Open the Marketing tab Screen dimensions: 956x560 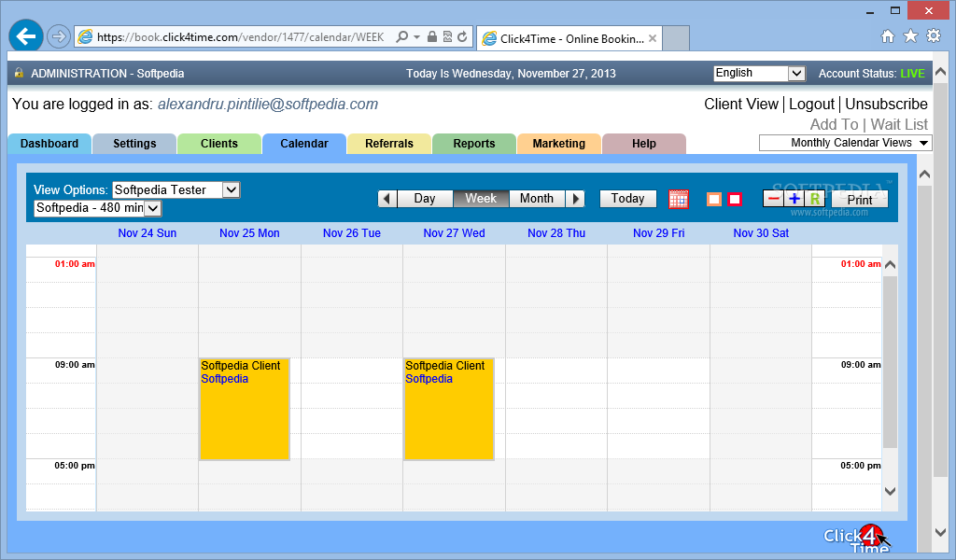click(x=559, y=144)
